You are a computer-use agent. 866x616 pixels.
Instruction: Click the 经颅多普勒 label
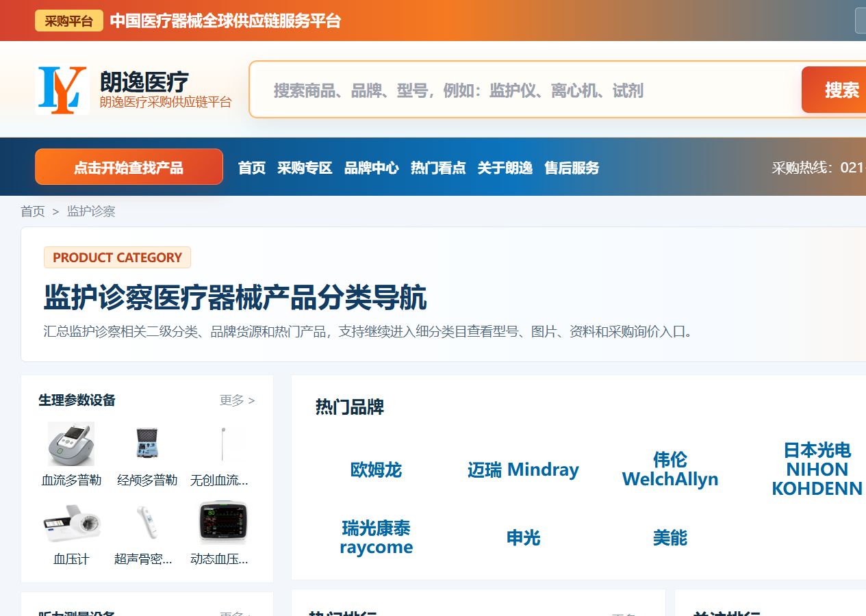pos(147,480)
